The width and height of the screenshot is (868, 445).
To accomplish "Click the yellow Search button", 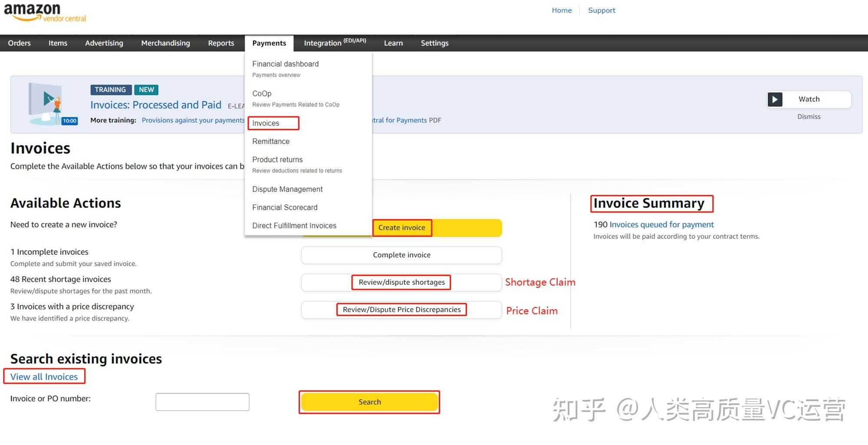I will click(369, 402).
